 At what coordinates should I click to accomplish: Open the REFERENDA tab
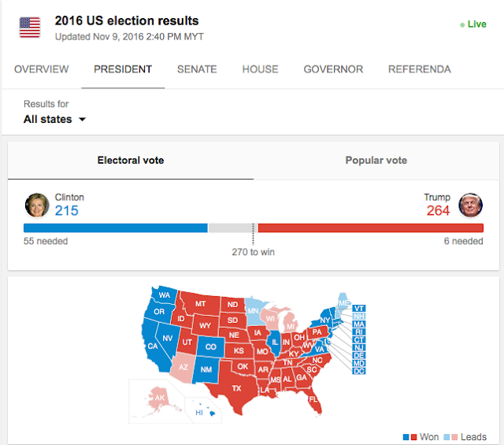coord(420,69)
